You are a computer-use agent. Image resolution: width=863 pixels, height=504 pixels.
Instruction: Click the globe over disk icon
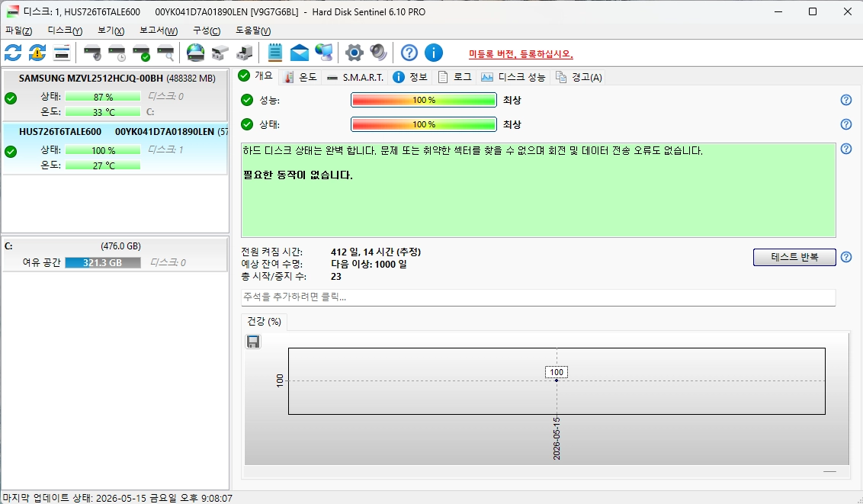[x=195, y=53]
